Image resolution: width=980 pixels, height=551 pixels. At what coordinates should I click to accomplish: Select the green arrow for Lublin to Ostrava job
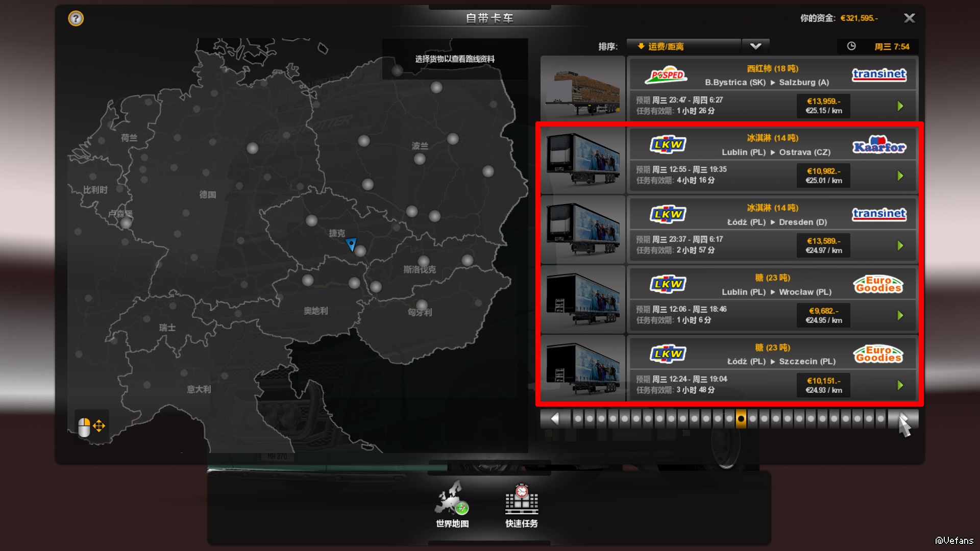(x=900, y=176)
